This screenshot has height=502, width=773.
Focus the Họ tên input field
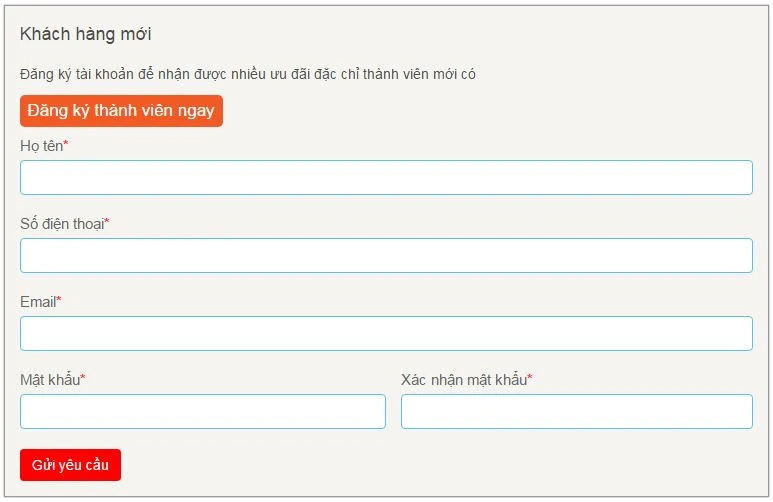tap(386, 178)
